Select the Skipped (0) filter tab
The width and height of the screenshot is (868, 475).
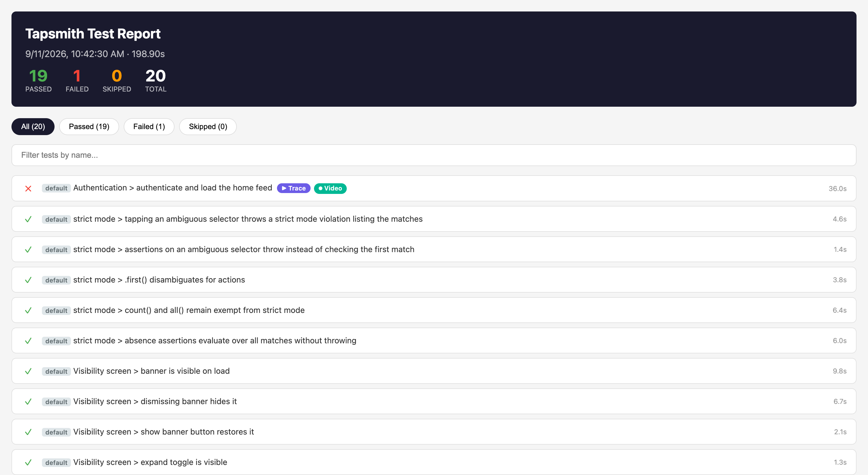click(x=208, y=126)
